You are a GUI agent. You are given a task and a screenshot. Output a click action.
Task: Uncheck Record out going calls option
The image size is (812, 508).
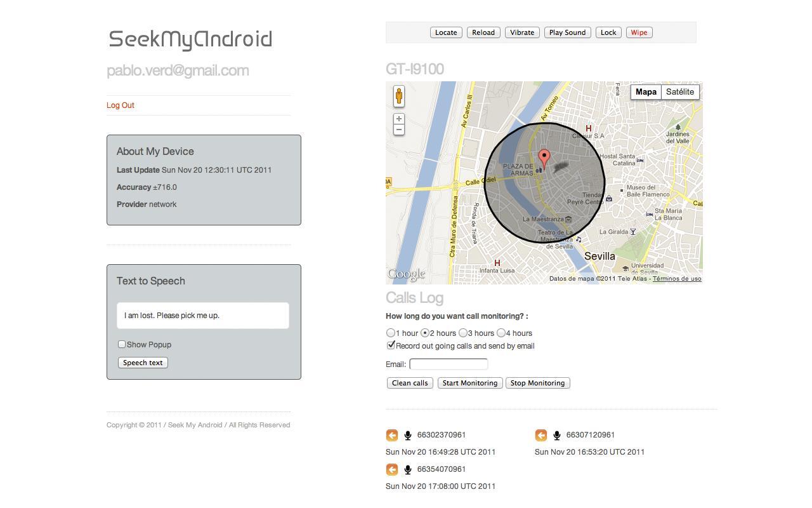coord(391,345)
